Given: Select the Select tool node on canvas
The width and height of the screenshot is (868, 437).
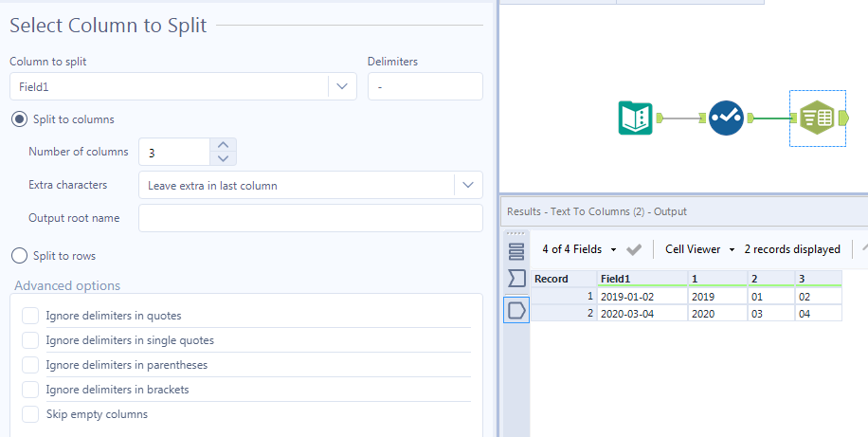Looking at the screenshot, I should 726,118.
